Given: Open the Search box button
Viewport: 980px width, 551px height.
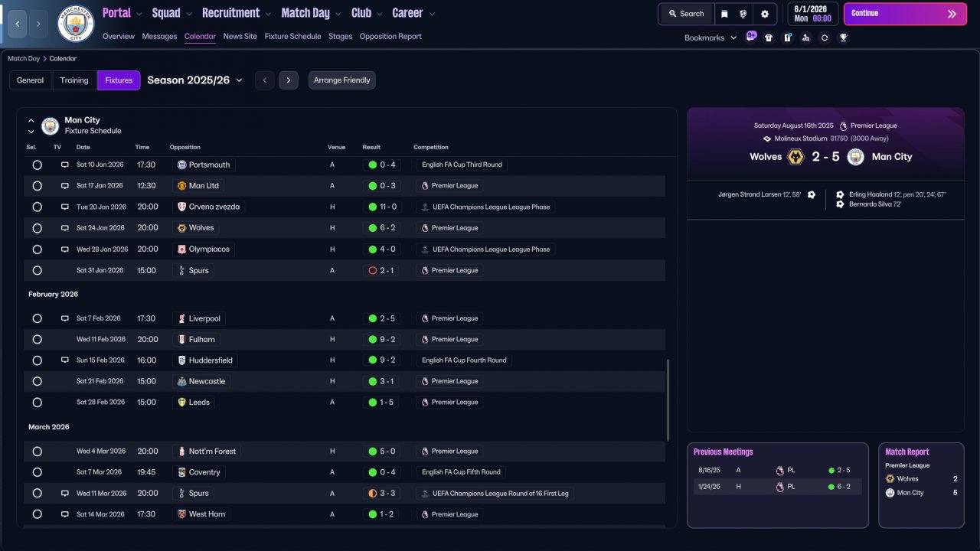Looking at the screenshot, I should coord(686,14).
